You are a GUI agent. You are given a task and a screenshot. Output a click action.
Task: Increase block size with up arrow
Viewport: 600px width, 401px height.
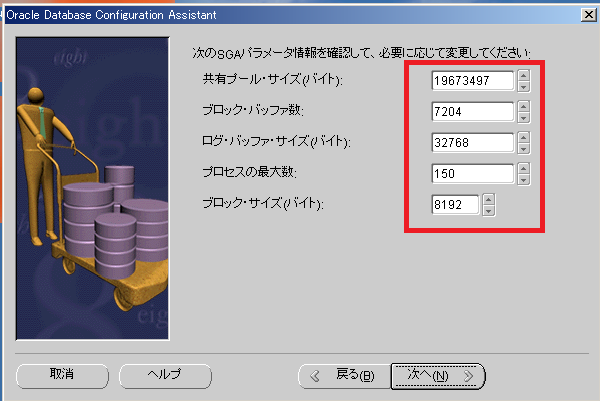[489, 199]
